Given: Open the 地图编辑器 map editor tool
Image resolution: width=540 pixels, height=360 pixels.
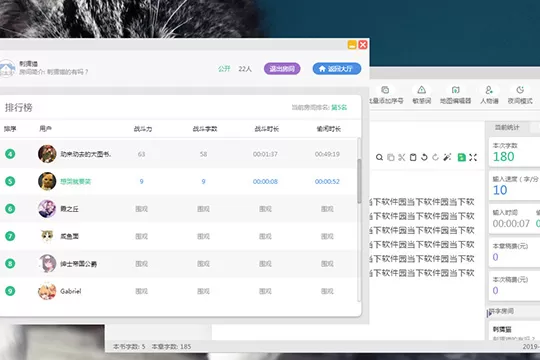Looking at the screenshot, I should pos(455,95).
